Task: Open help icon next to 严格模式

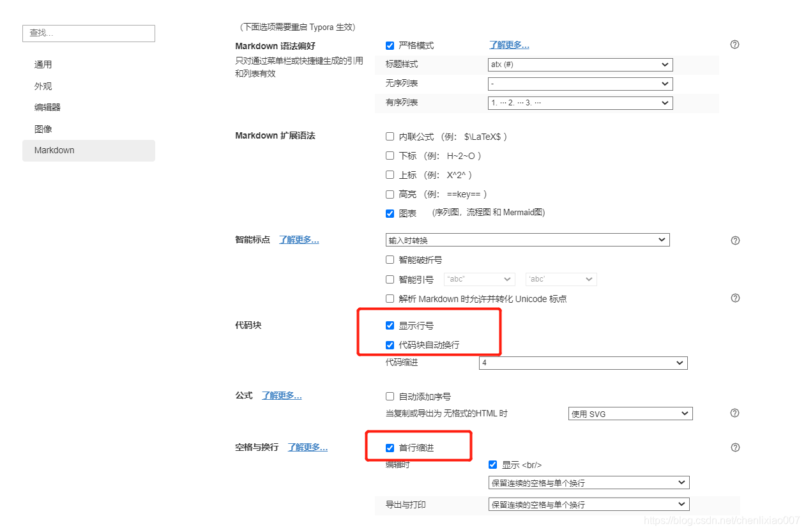Action: [x=734, y=45]
